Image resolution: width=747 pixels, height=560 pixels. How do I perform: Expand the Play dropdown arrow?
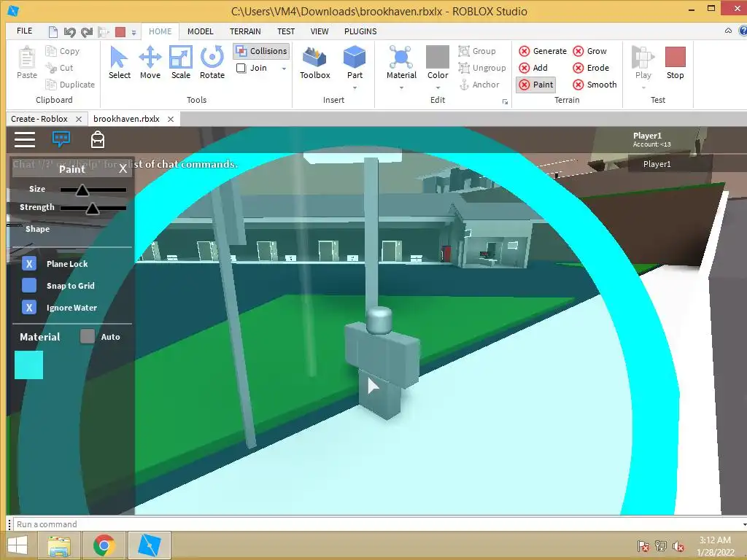pyautogui.click(x=643, y=88)
